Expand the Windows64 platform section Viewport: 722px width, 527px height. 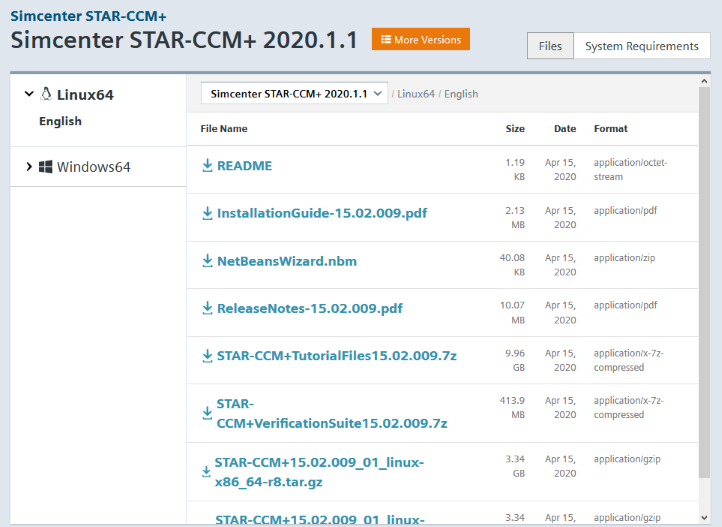click(x=29, y=167)
